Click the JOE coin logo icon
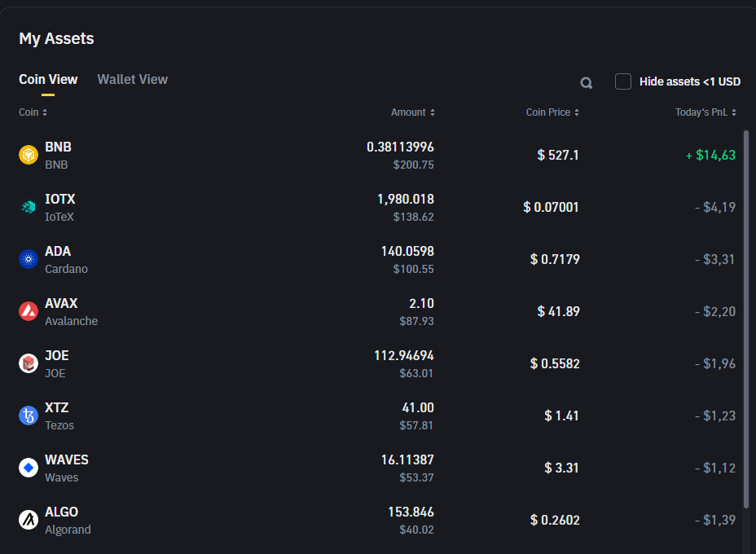Viewport: 756px width, 554px height. 29,363
